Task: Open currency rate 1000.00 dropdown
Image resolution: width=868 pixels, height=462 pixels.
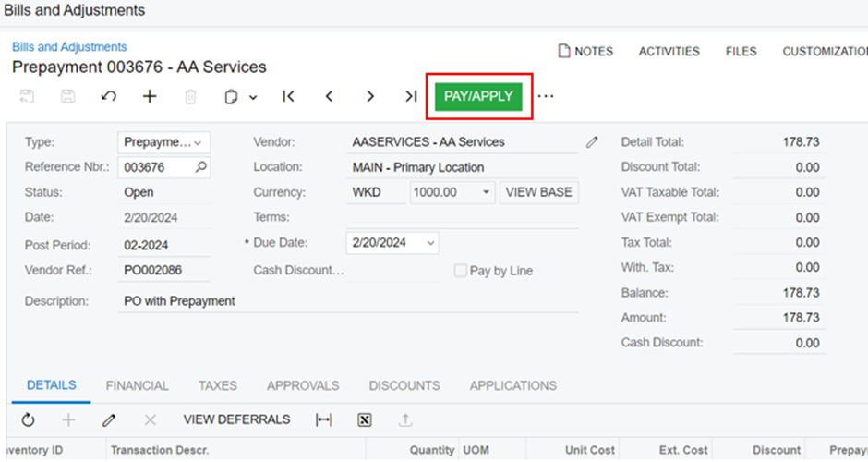Action: click(x=486, y=192)
